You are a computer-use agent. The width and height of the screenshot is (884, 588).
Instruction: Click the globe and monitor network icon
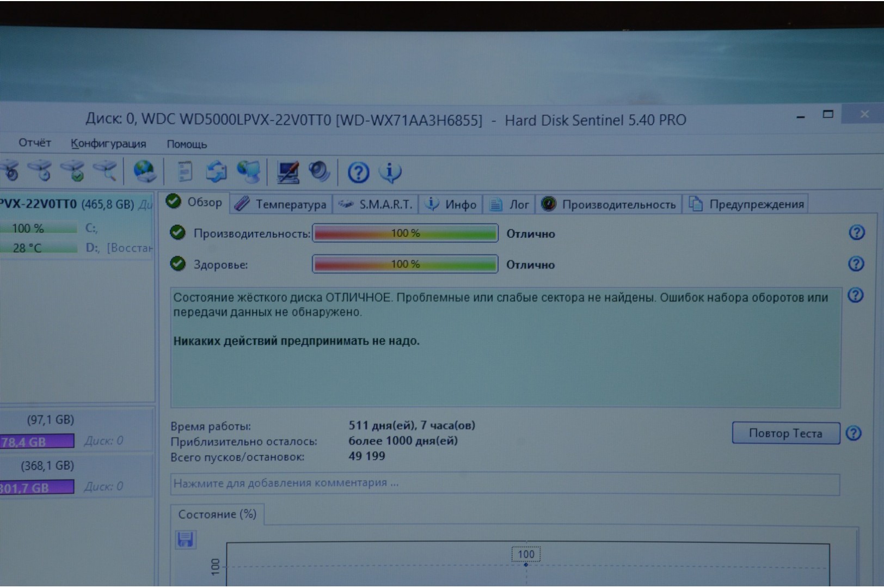tap(249, 171)
